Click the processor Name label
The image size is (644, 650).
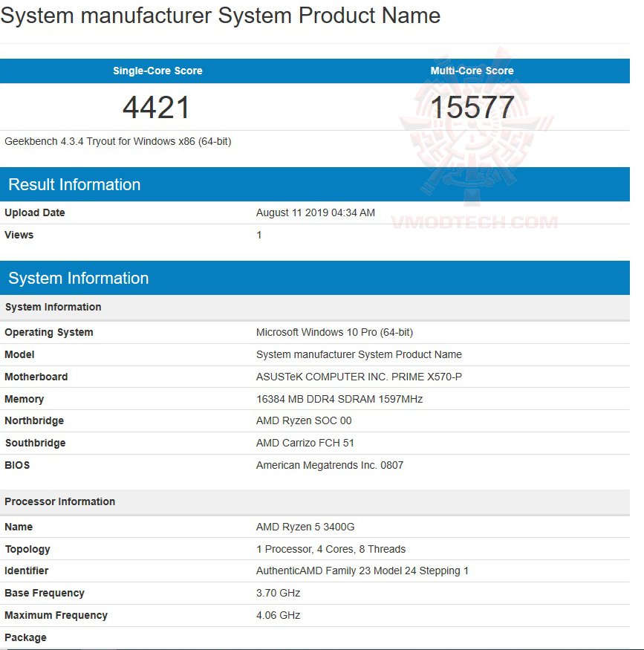point(19,527)
